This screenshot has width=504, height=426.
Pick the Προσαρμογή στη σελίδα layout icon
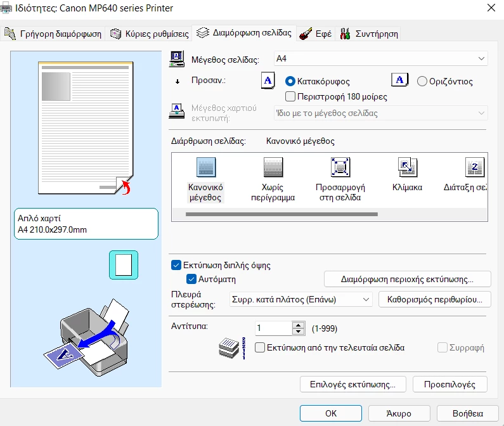click(340, 167)
